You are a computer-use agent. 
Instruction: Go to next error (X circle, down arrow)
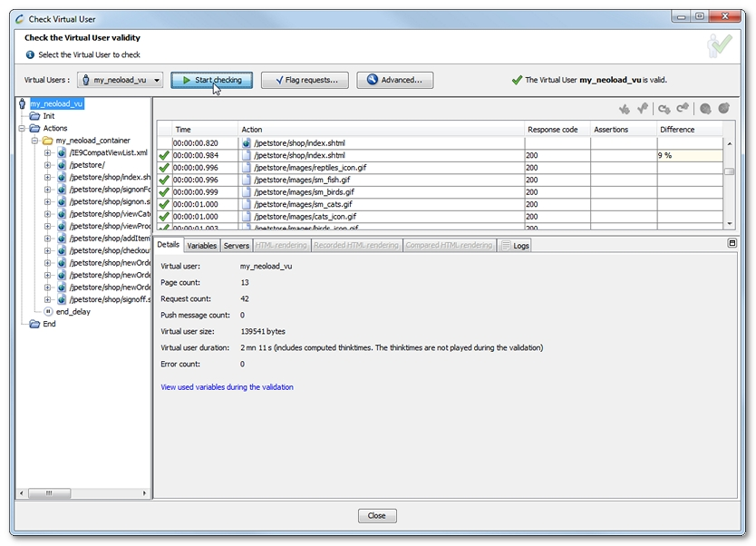point(705,109)
